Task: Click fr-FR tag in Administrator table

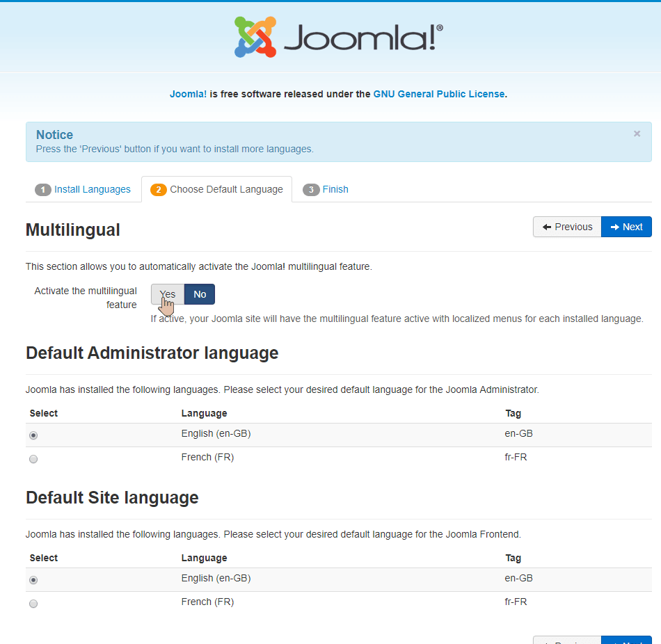Action: pyautogui.click(x=516, y=458)
